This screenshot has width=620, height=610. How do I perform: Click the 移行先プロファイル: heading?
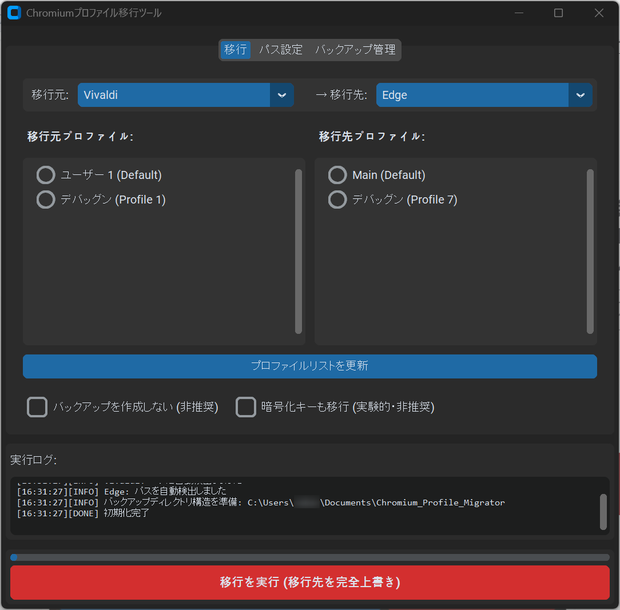tap(372, 136)
